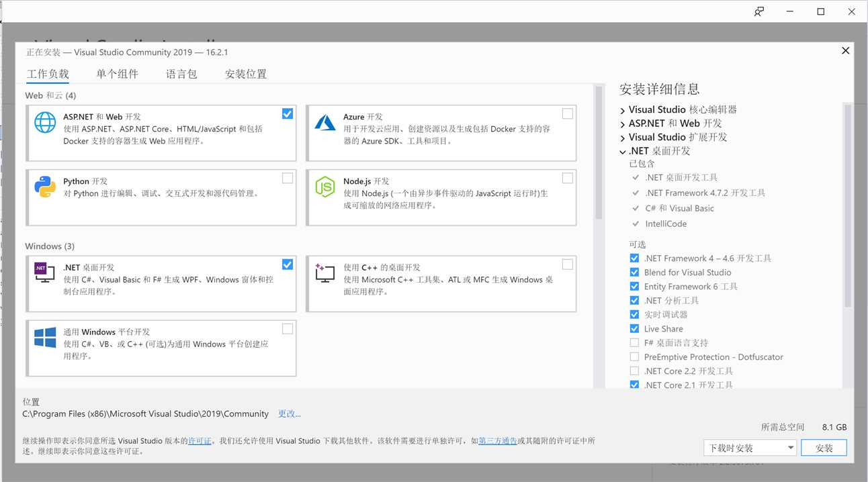Click the Node.js hexagon icon
The height and width of the screenshot is (482, 868).
click(325, 187)
